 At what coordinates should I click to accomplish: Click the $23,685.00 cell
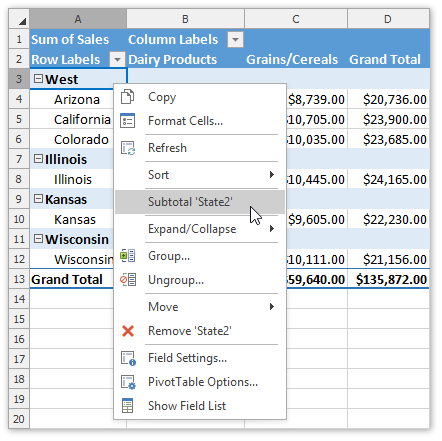click(388, 139)
